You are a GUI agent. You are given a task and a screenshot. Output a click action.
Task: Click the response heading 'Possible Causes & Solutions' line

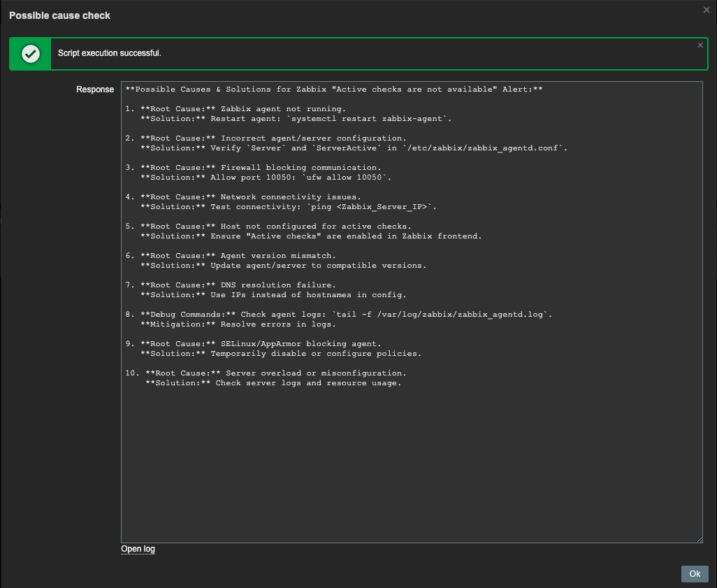(333, 89)
